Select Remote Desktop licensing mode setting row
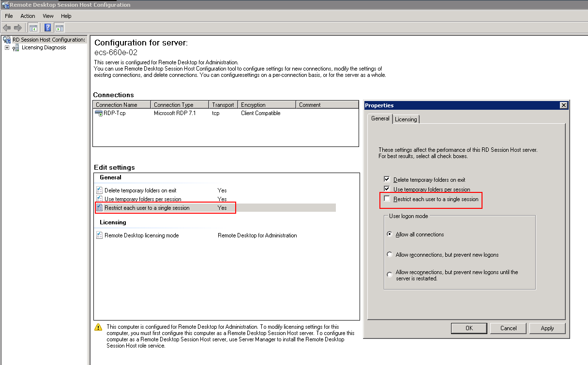 point(216,235)
